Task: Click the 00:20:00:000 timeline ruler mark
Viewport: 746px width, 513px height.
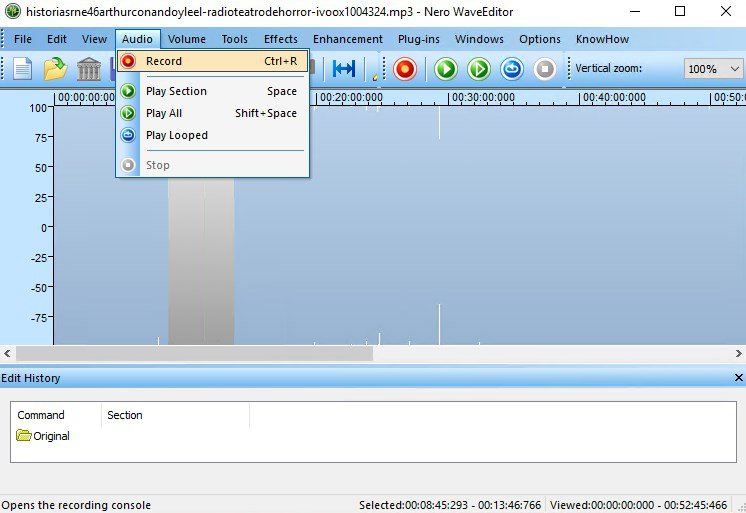Action: click(x=351, y=98)
